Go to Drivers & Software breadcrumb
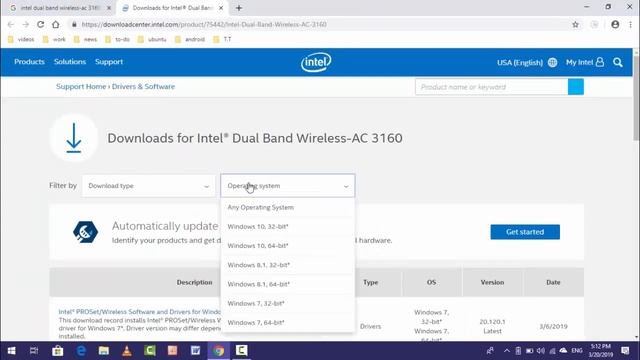Viewport: 640px width, 360px height. 143,87
